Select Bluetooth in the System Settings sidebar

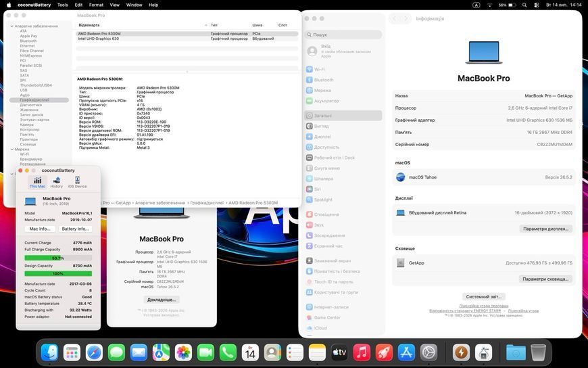343,80
